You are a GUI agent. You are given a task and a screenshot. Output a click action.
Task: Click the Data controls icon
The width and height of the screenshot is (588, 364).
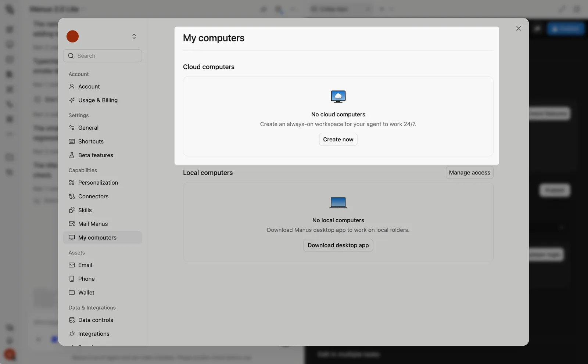[x=72, y=320]
